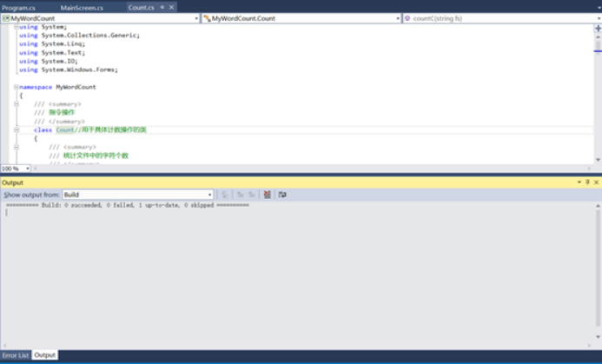Click the 'using System.Linq;' line
This screenshot has width=602, height=364.
(x=52, y=43)
